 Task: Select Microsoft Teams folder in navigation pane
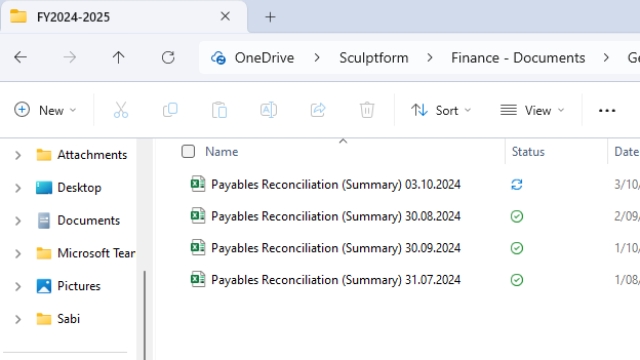coord(96,253)
